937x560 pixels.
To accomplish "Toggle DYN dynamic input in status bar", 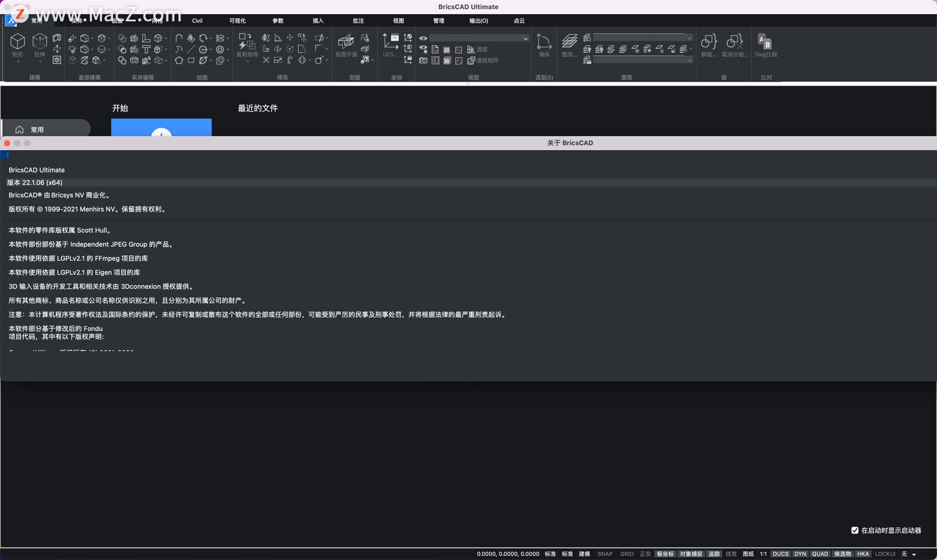I will (x=800, y=554).
